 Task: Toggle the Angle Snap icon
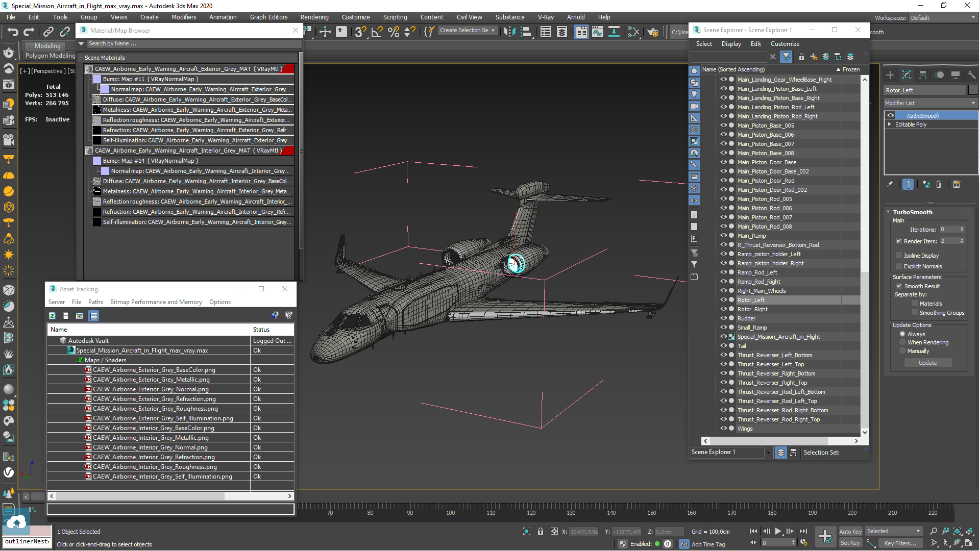[x=377, y=32]
